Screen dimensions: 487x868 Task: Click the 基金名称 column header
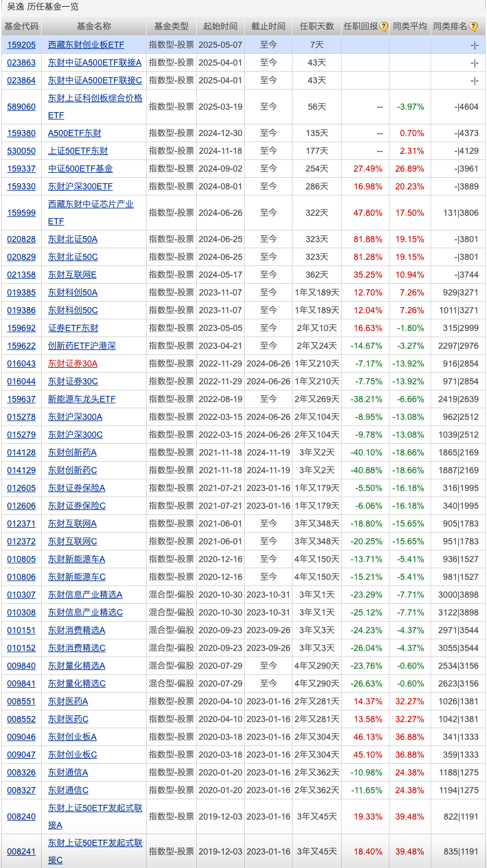(x=94, y=26)
